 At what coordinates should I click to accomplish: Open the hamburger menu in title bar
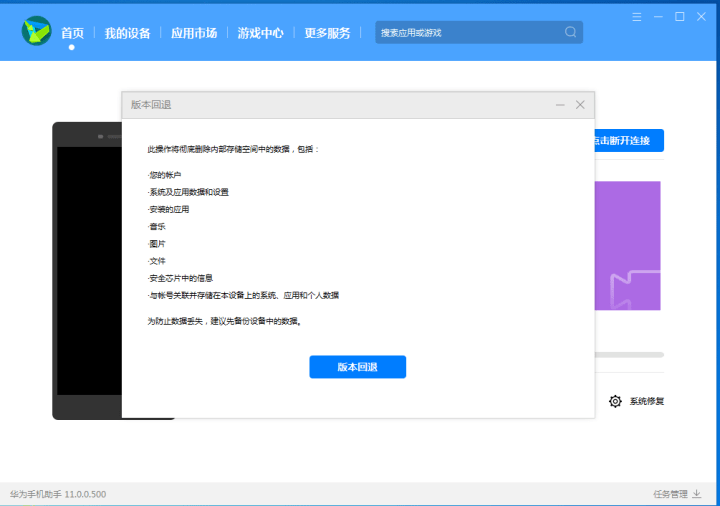637,17
